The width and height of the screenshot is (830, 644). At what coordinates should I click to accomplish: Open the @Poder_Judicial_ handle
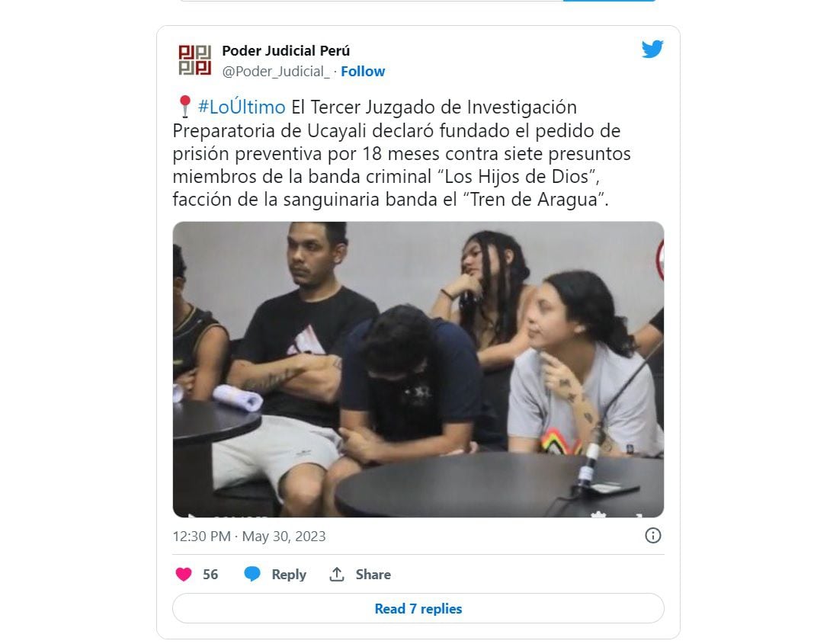pyautogui.click(x=276, y=72)
